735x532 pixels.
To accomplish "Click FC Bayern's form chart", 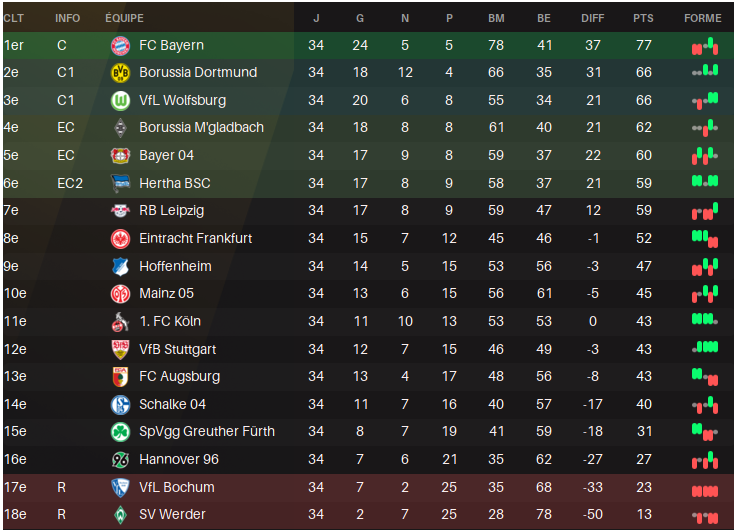I will (x=704, y=46).
